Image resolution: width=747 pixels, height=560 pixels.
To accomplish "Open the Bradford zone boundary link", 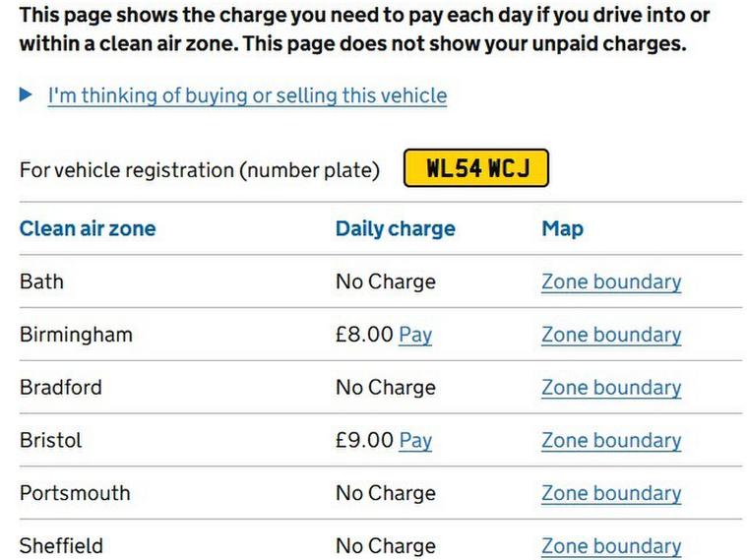I will (611, 388).
